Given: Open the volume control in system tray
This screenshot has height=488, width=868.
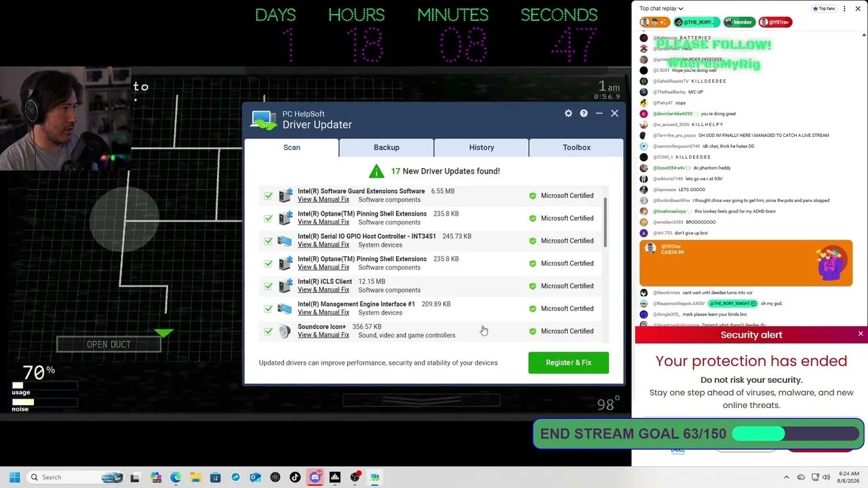Looking at the screenshot, I should click(x=827, y=477).
